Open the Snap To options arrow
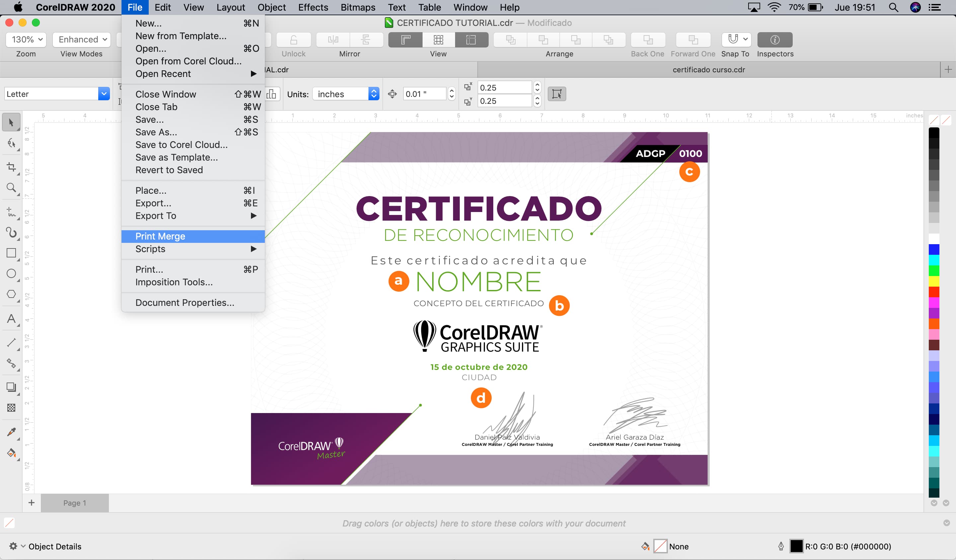Viewport: 956px width, 560px height. (746, 39)
